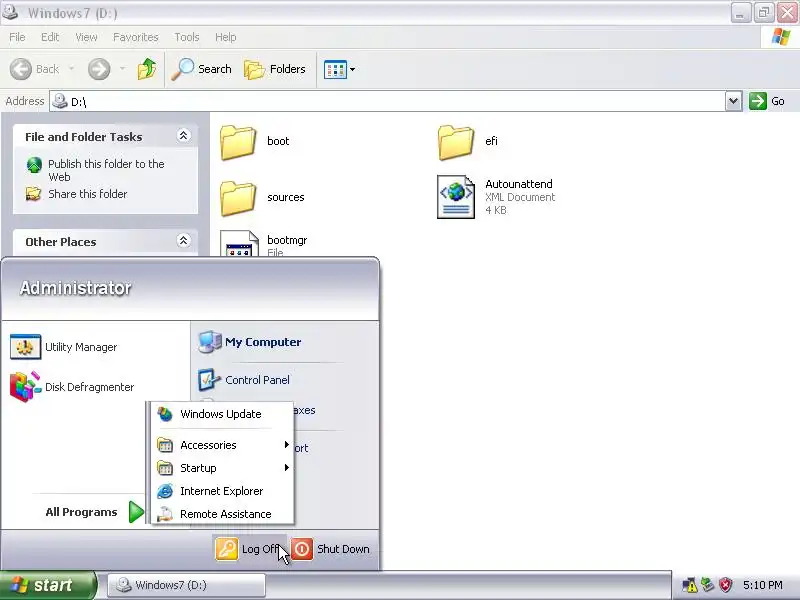
Task: Expand the Address bar dropdown
Action: (733, 101)
